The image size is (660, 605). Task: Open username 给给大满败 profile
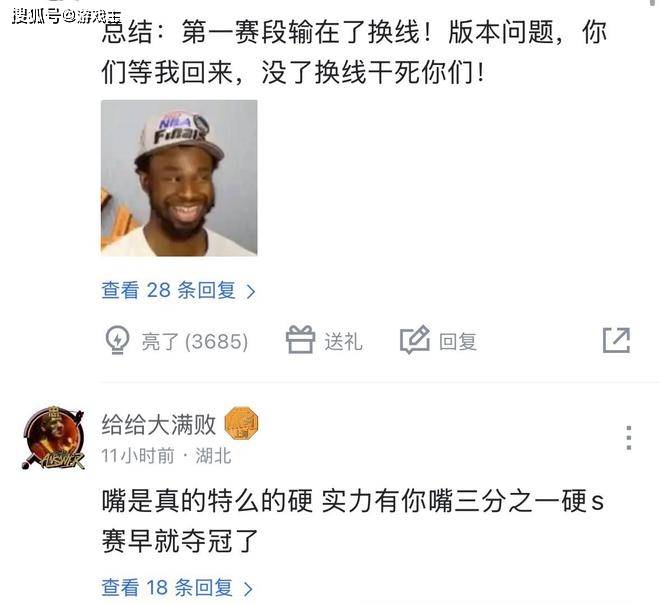(x=159, y=424)
